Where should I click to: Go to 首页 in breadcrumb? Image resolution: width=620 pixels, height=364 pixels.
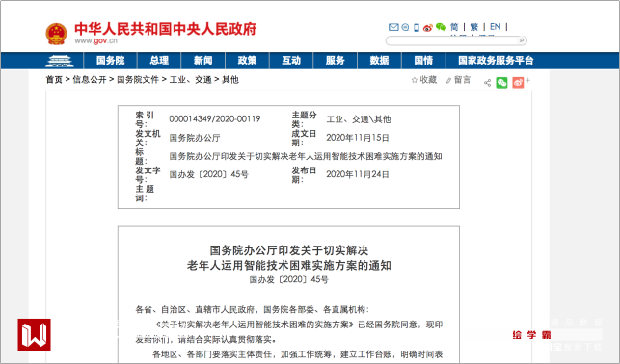[x=54, y=80]
